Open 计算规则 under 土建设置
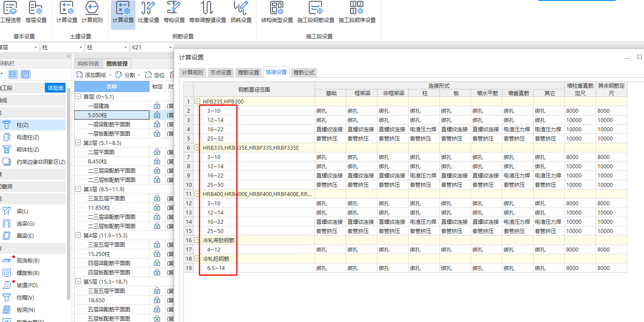 [x=92, y=12]
